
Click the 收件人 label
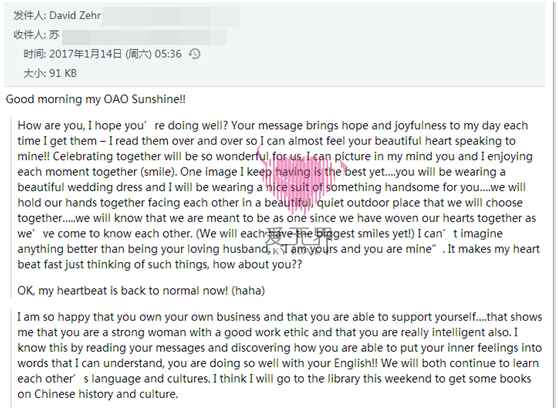[x=30, y=35]
